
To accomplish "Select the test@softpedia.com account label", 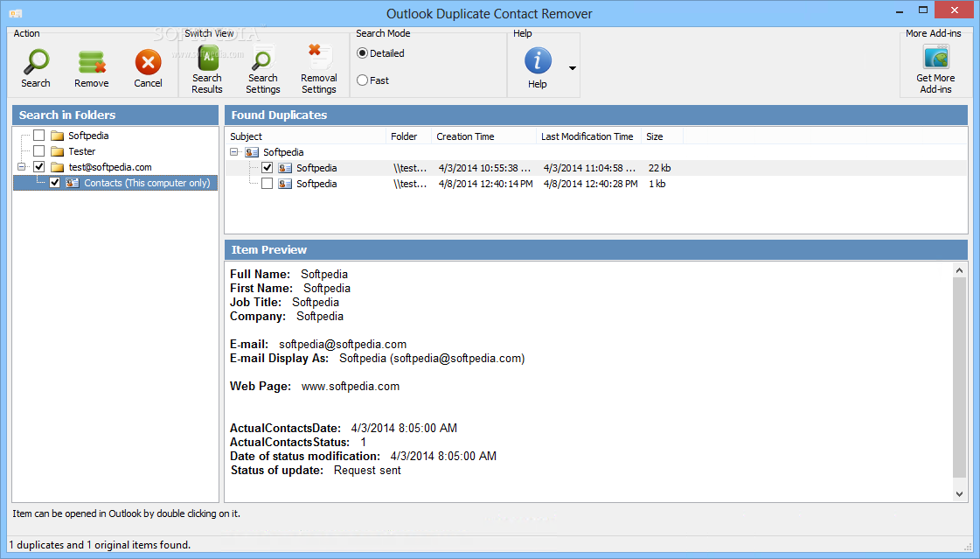I will (x=110, y=167).
